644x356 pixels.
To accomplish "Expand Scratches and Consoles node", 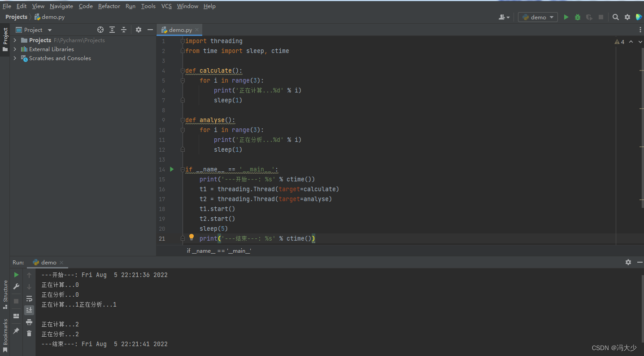I will [15, 58].
